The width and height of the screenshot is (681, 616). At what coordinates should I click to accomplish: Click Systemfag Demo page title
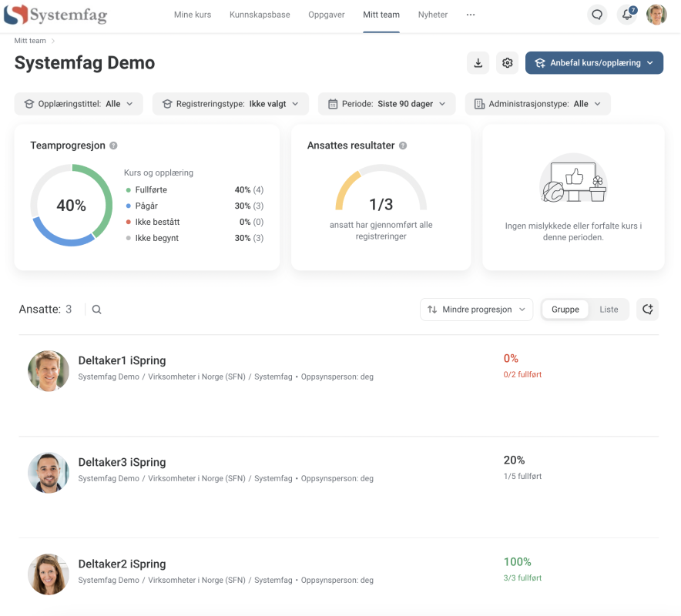[x=85, y=63]
